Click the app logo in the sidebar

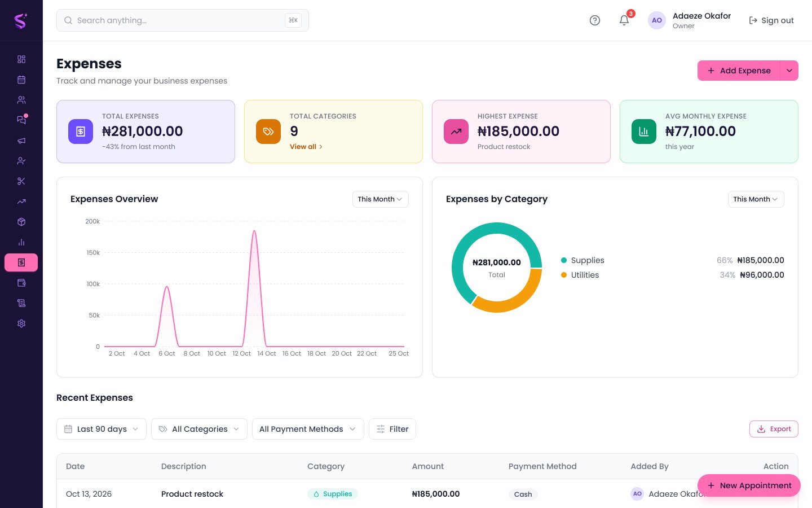point(21,21)
